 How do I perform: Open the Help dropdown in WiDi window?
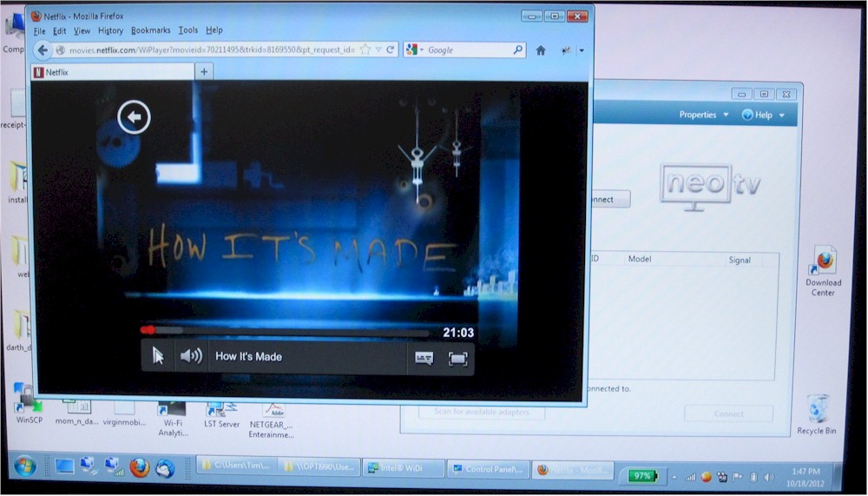pos(763,115)
